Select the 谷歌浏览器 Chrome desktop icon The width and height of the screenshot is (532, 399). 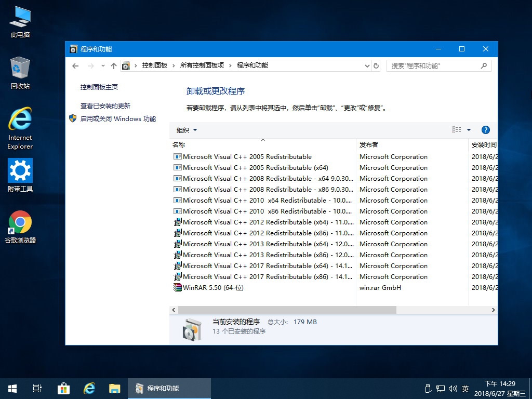pos(20,227)
